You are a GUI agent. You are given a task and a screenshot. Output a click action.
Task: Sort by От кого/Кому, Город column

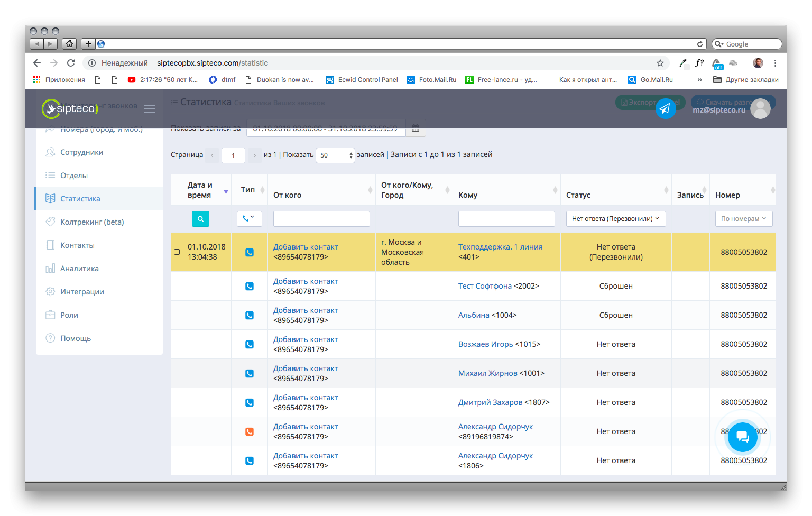tap(414, 190)
